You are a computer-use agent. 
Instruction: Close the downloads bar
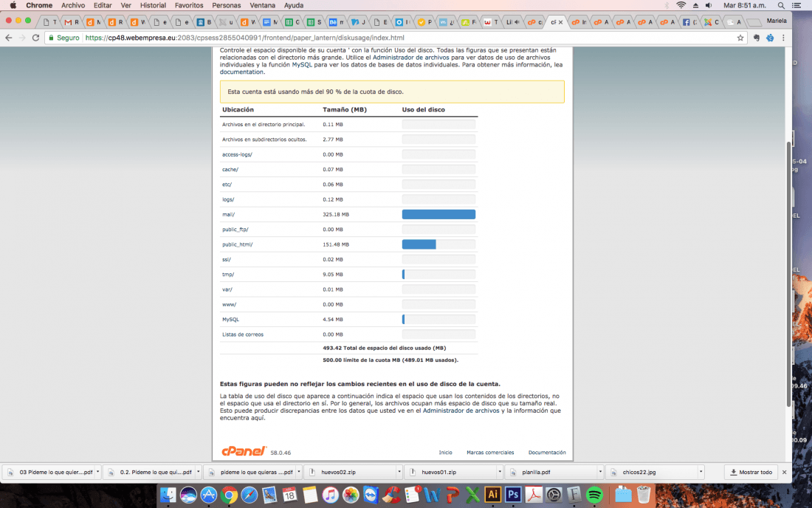(784, 472)
